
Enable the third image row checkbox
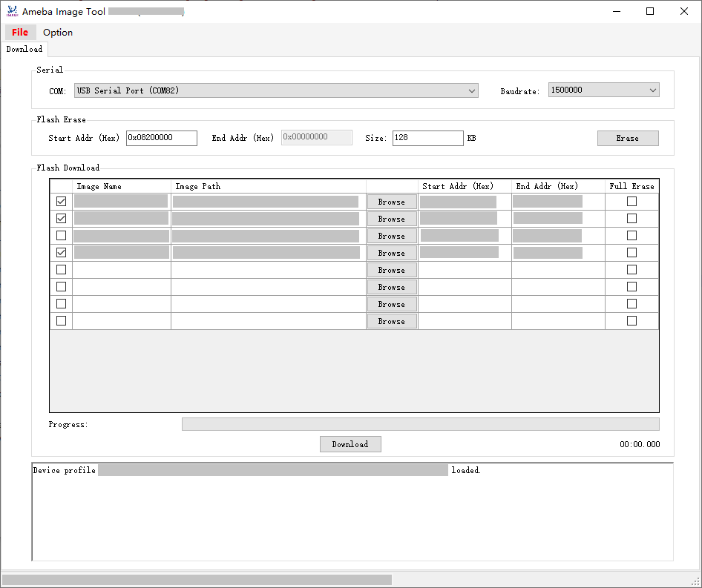click(61, 236)
